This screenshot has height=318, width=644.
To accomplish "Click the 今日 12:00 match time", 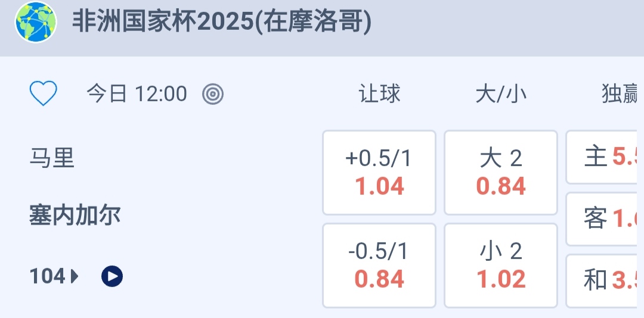I will coord(137,93).
